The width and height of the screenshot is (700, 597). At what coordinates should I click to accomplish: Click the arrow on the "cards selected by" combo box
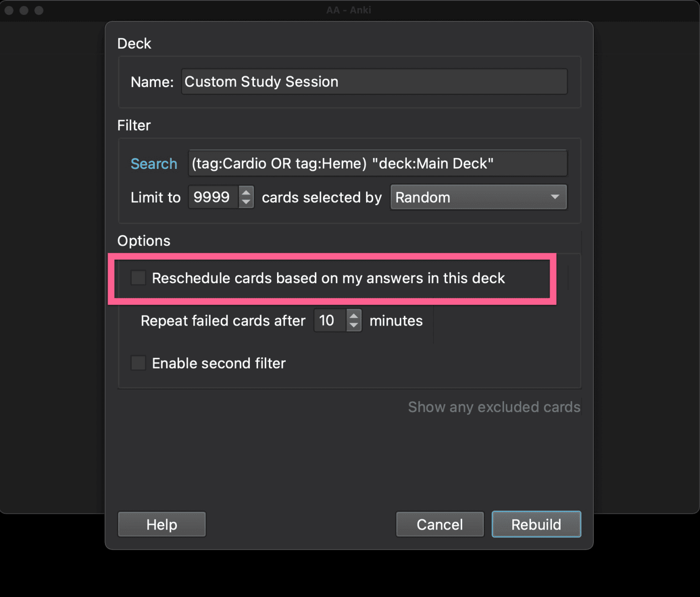[555, 197]
